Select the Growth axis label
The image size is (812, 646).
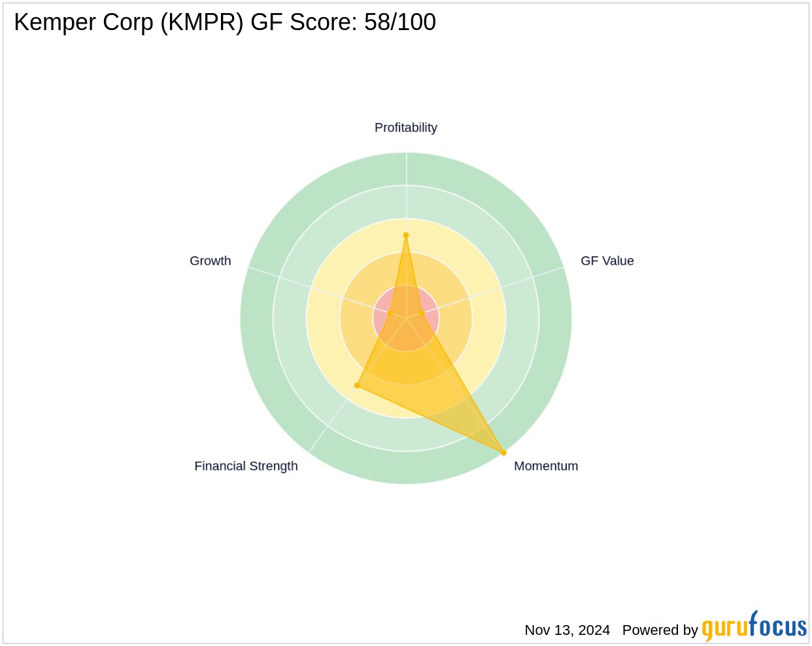coord(211,261)
